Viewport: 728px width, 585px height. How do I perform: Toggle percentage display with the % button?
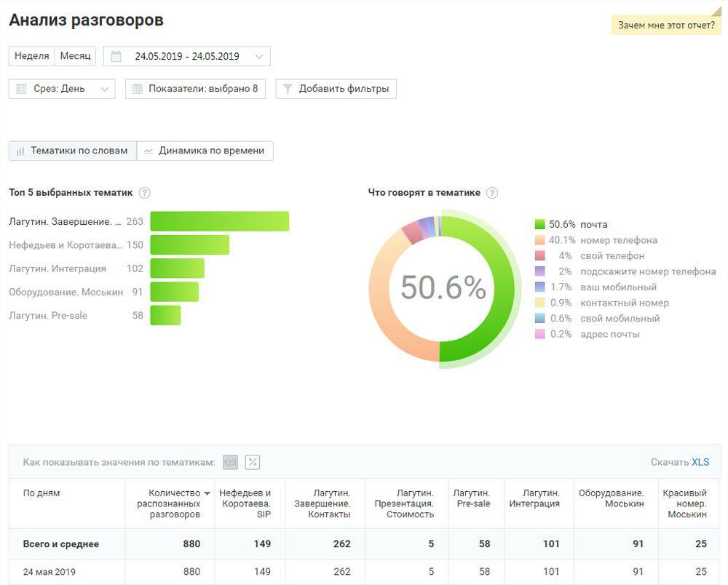(253, 461)
